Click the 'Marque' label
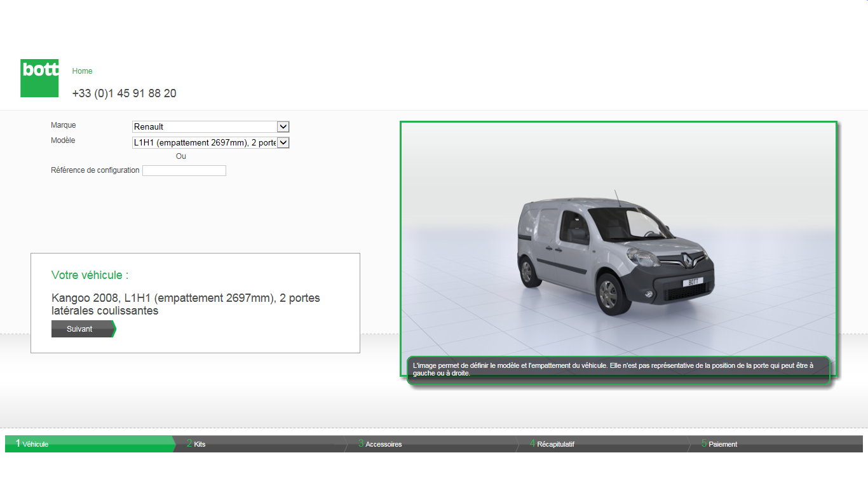 pos(64,125)
